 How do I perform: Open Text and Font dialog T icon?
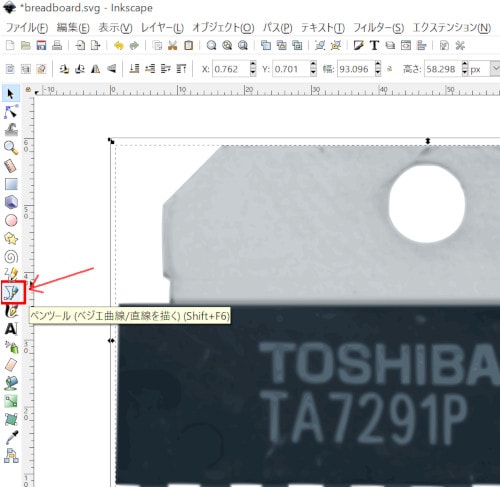[374, 45]
